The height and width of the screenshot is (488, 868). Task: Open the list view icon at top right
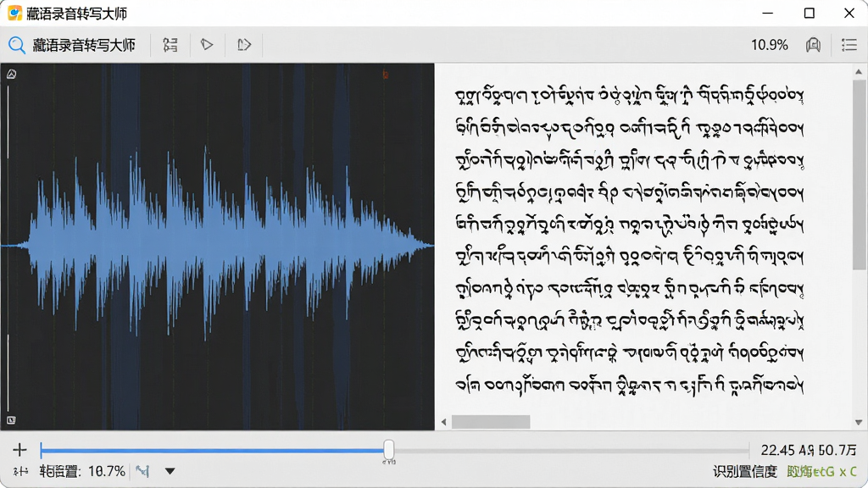coord(849,45)
